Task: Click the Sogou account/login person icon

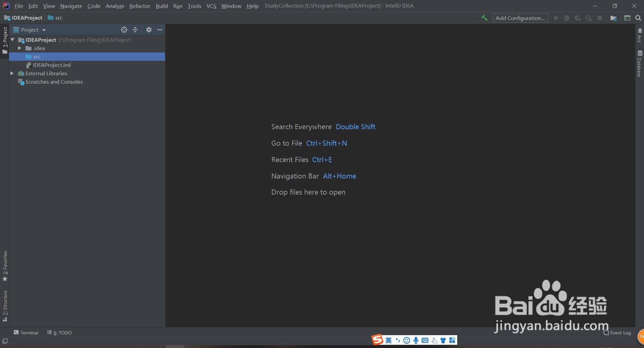Action: point(434,340)
